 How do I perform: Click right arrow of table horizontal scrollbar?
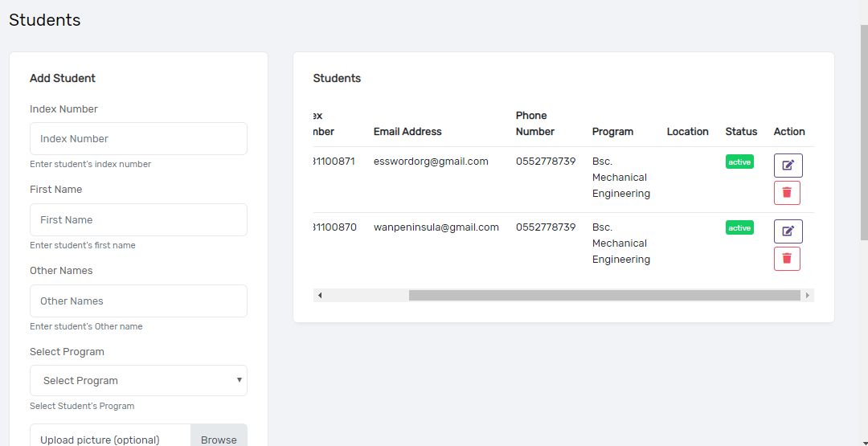click(x=808, y=296)
